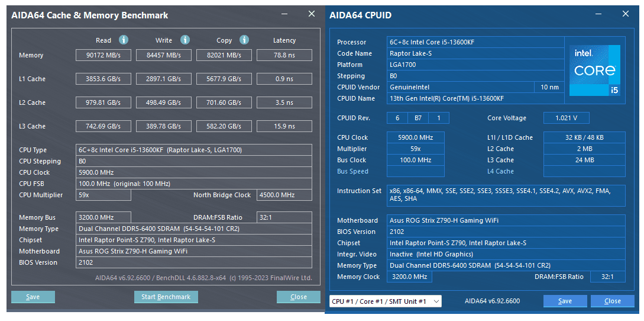Click the Memory Type field in the Benchmark window

(194, 229)
